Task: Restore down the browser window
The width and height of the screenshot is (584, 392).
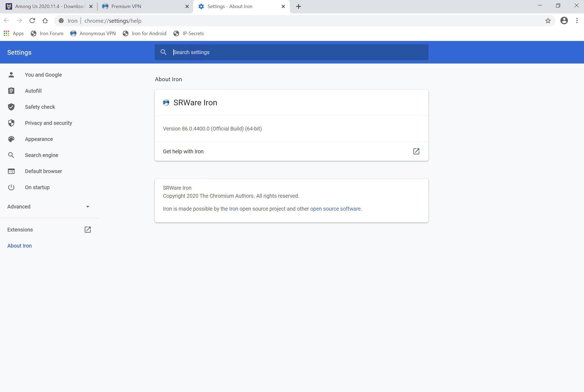Action: click(x=558, y=6)
